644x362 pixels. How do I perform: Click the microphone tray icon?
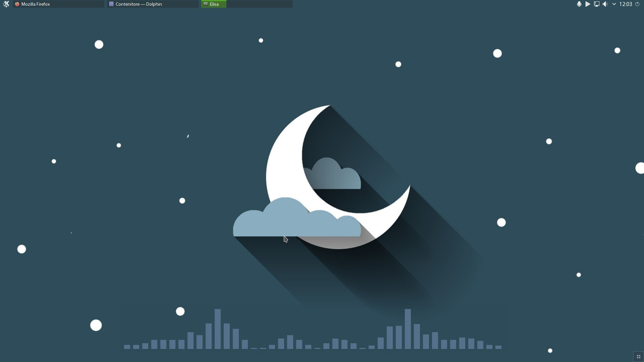(x=579, y=4)
